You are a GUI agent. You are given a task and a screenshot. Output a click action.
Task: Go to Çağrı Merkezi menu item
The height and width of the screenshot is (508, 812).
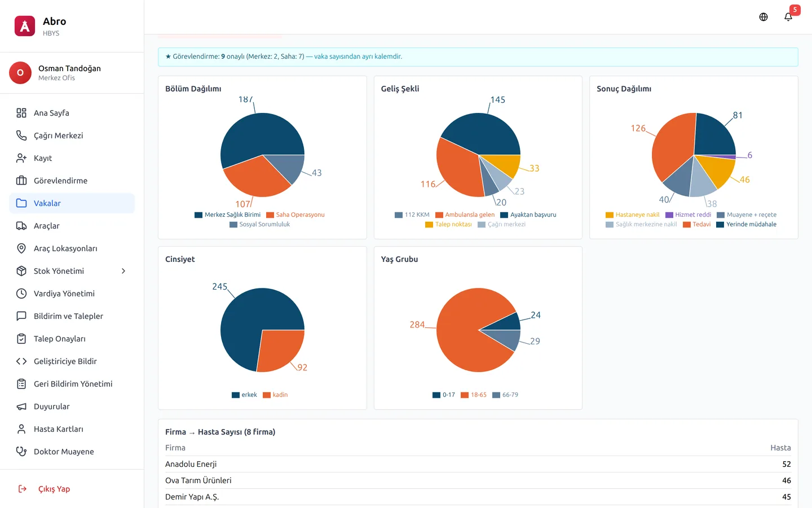72,135
